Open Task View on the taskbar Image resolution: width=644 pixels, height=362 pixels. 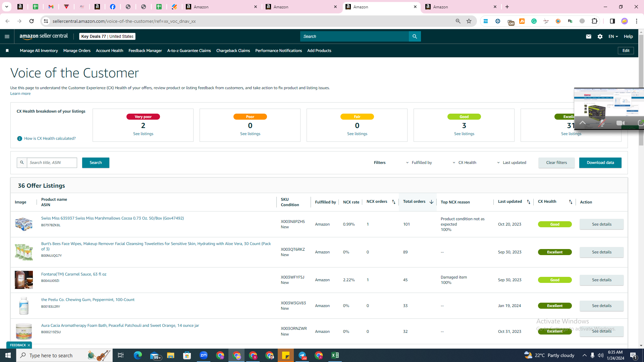(121, 355)
